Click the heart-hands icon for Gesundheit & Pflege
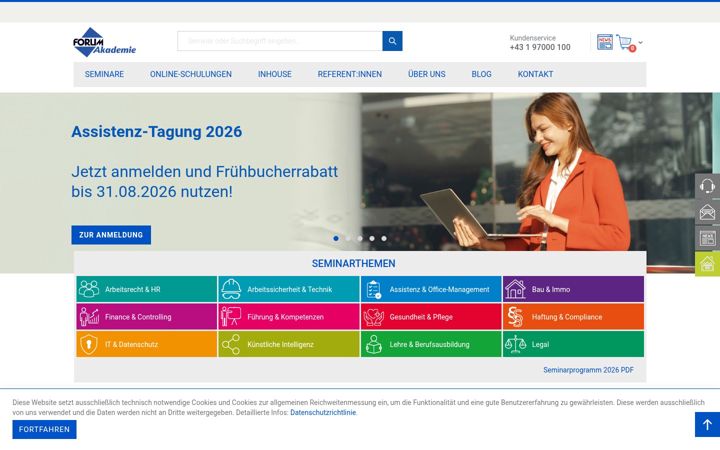 (x=373, y=317)
